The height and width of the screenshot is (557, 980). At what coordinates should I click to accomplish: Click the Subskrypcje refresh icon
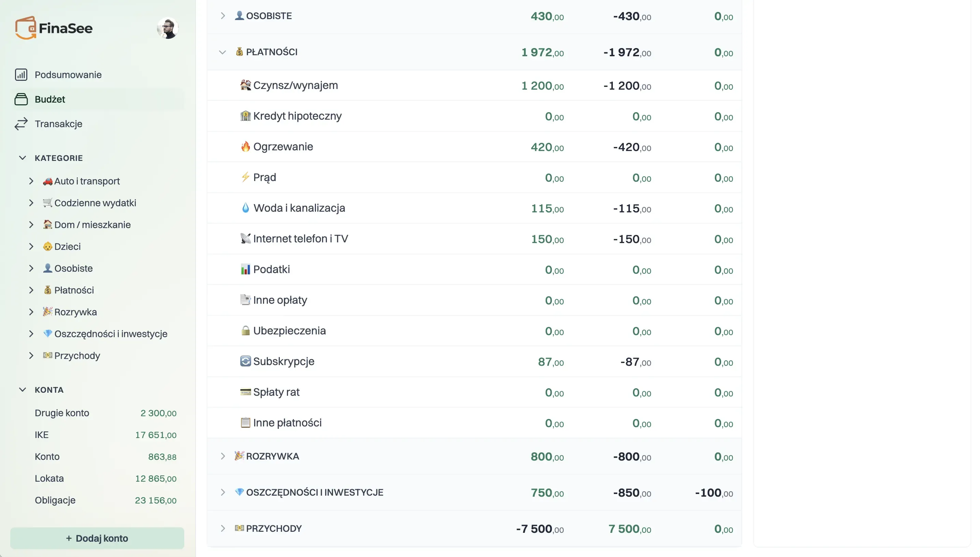click(x=245, y=361)
